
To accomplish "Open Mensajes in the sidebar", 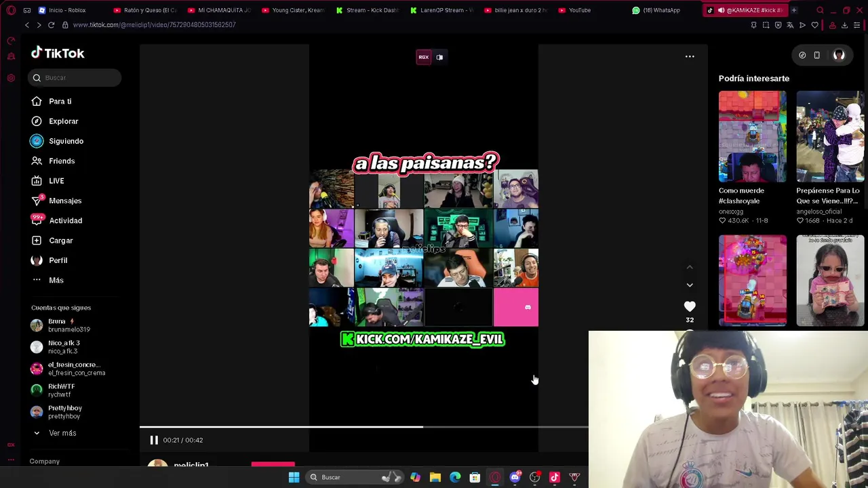I will pos(56,201).
